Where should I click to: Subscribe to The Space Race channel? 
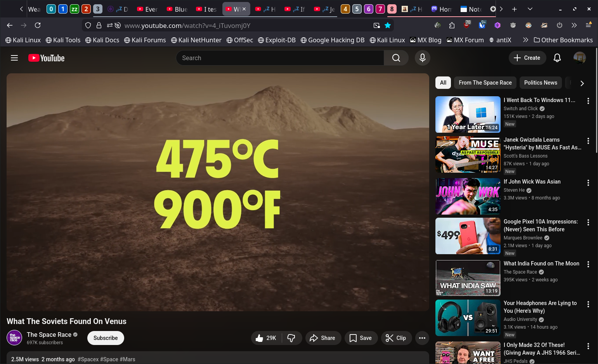coord(106,338)
